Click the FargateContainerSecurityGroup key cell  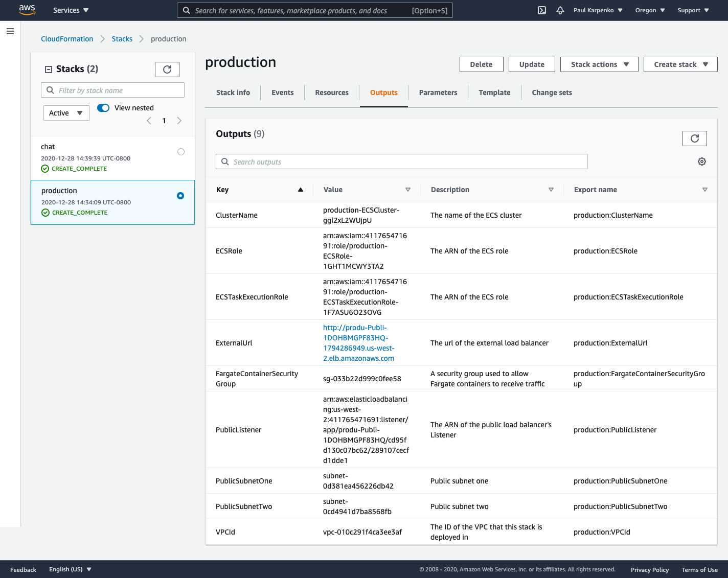(257, 379)
